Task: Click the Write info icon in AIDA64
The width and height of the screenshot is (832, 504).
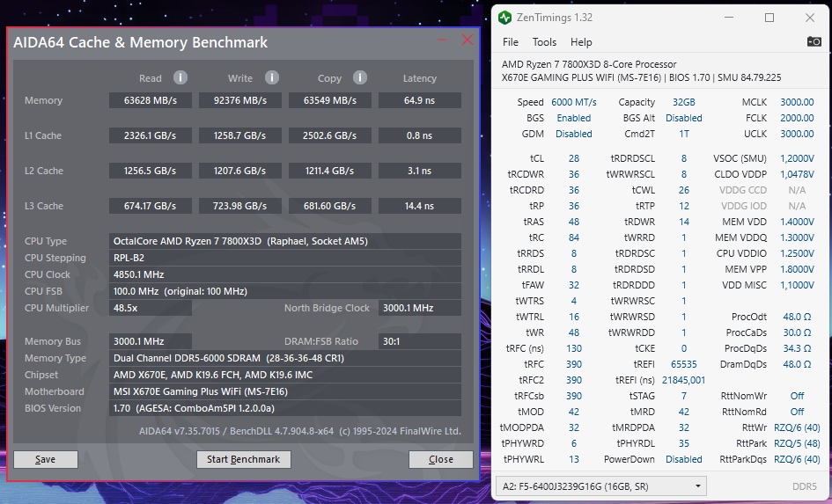Action: [x=272, y=78]
